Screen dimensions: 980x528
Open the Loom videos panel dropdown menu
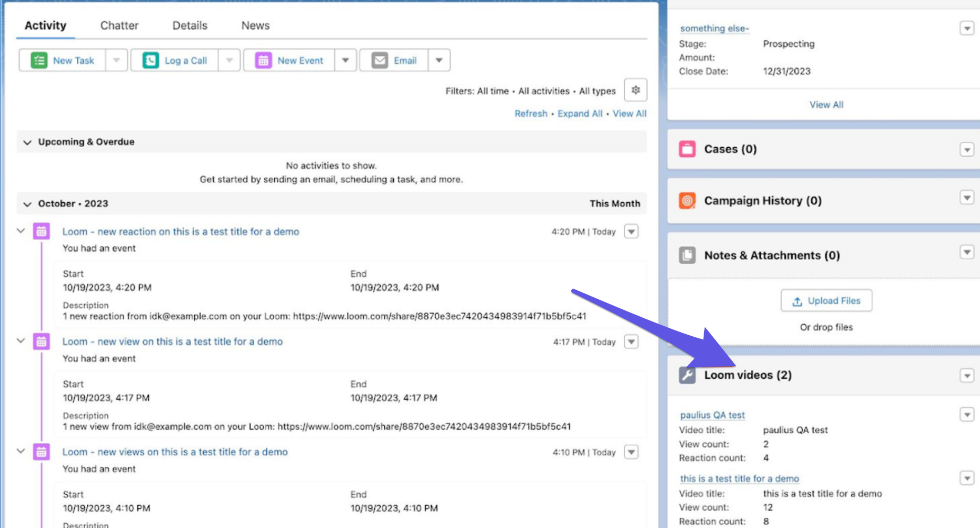967,375
